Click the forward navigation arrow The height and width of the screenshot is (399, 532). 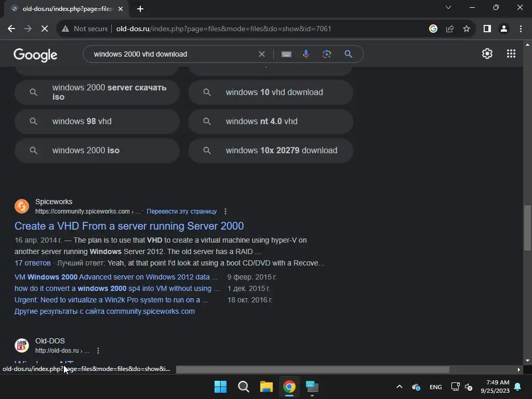(28, 29)
